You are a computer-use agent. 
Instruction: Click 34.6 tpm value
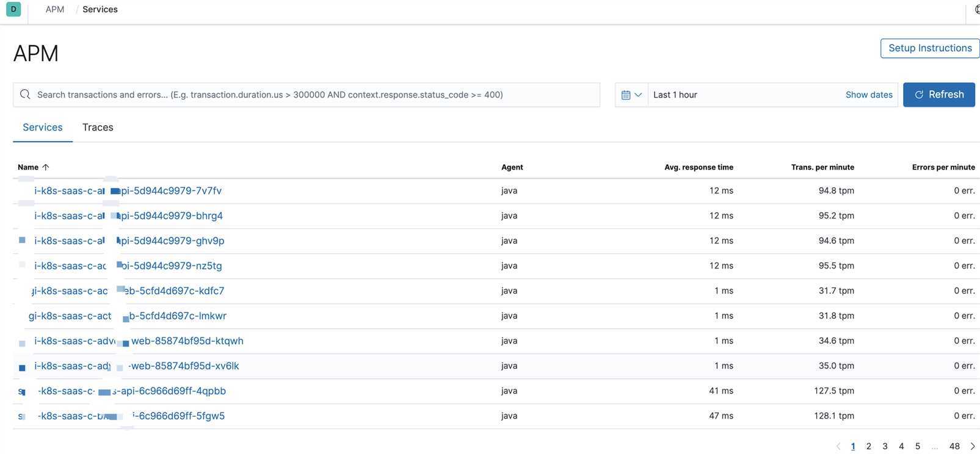837,341
